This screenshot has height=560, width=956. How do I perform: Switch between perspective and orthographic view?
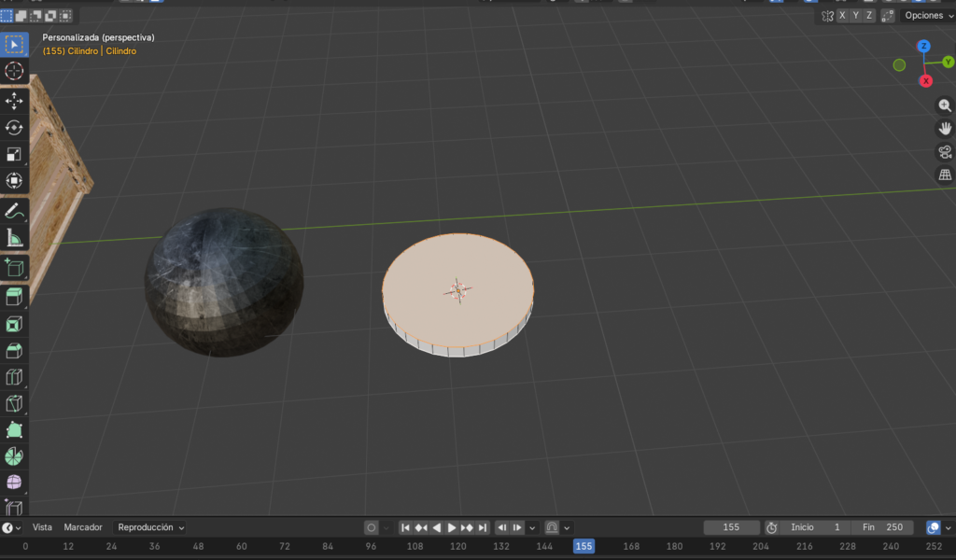(945, 175)
